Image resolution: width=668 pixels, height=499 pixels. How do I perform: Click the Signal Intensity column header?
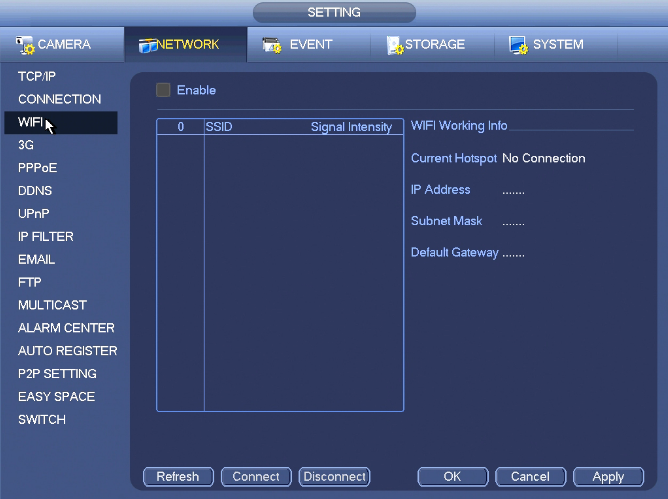point(351,127)
